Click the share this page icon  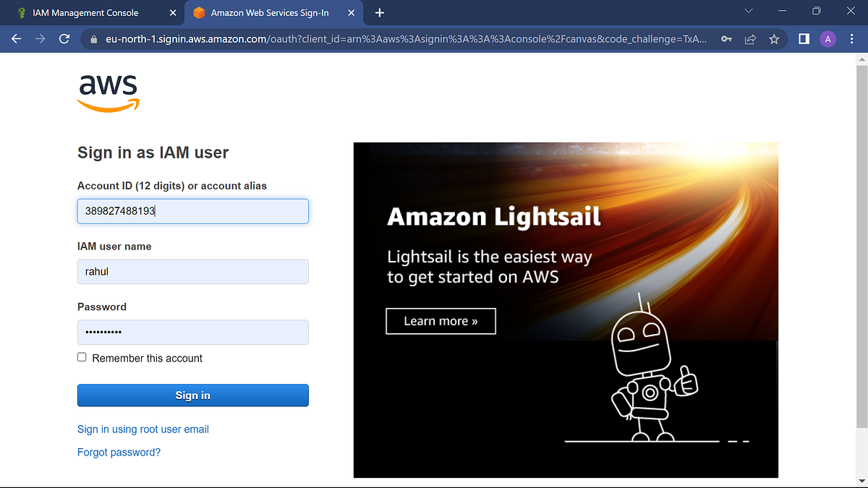750,39
